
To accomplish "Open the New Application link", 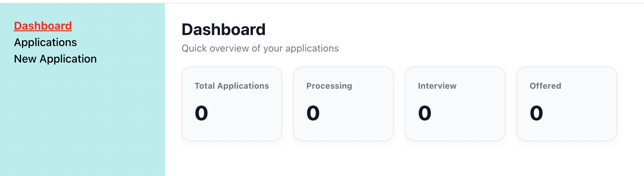I will point(55,59).
